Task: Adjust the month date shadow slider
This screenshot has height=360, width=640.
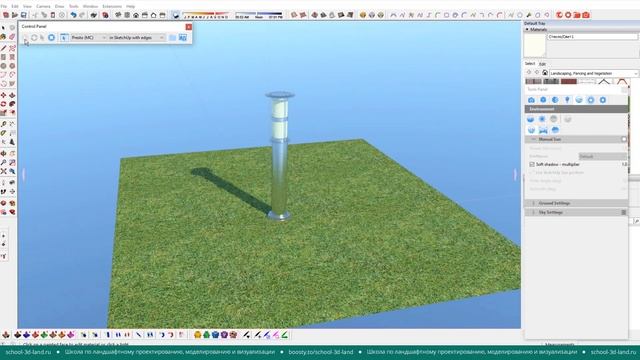Action: [x=206, y=15]
